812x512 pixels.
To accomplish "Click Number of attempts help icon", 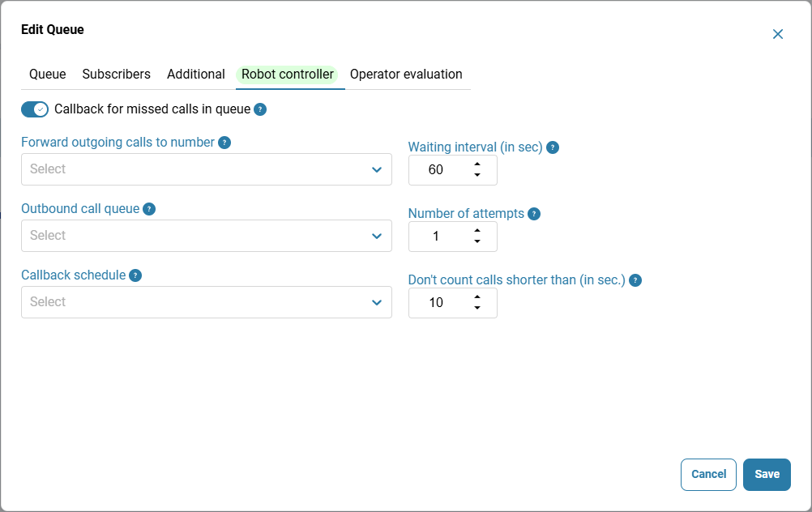I will point(534,214).
